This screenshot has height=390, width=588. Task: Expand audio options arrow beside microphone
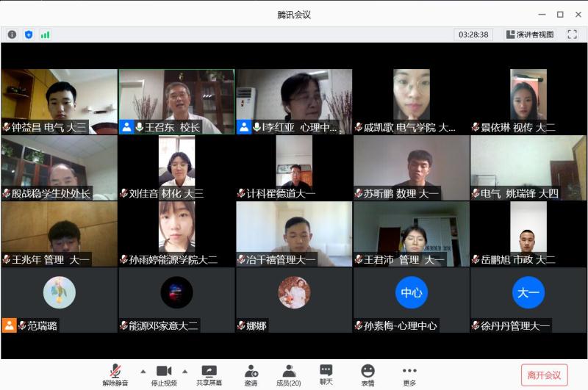click(143, 371)
